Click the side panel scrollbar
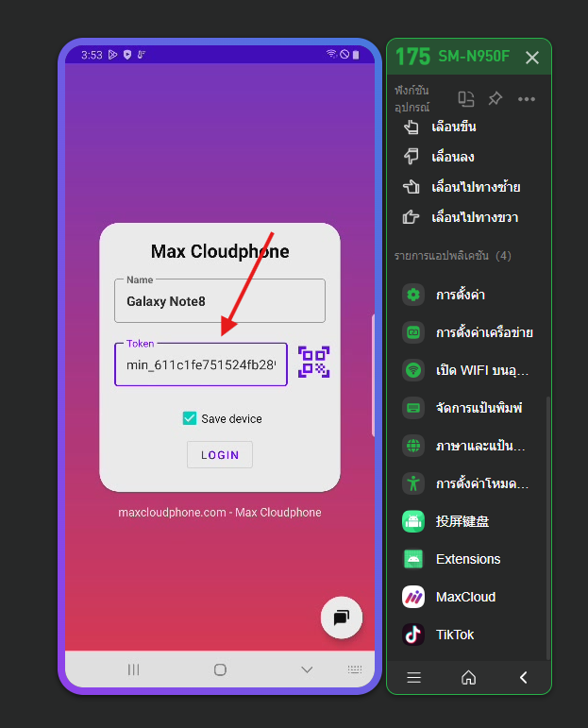This screenshot has height=728, width=588. pyautogui.click(x=548, y=527)
